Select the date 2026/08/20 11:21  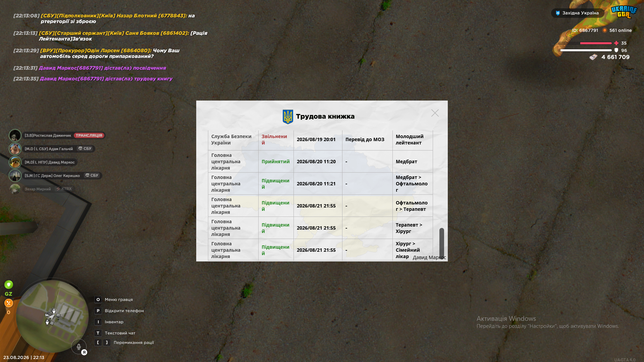pyautogui.click(x=316, y=184)
